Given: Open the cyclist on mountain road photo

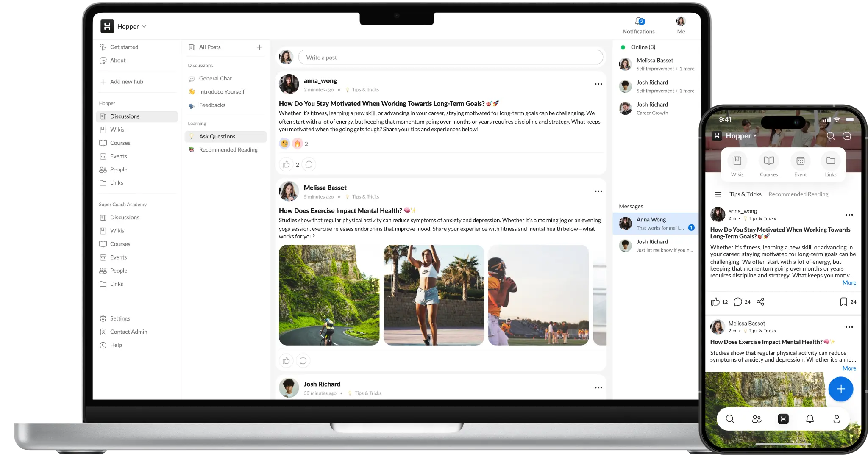Looking at the screenshot, I should coord(329,295).
